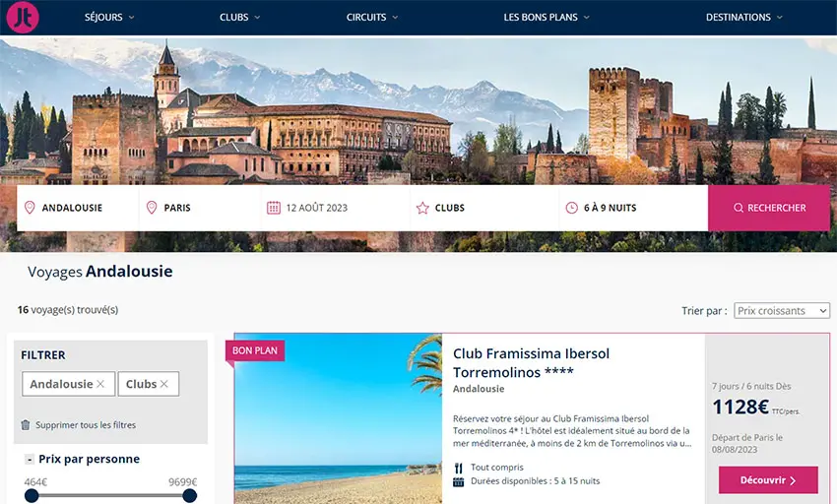Click the clock icon for 6 à 9 nuits

pyautogui.click(x=571, y=208)
